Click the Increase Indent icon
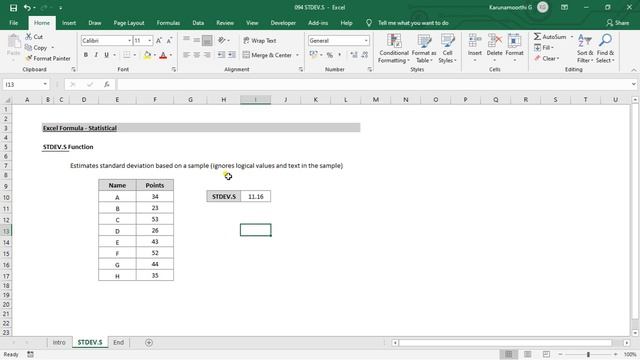This screenshot has height=360, width=640. coord(231,55)
